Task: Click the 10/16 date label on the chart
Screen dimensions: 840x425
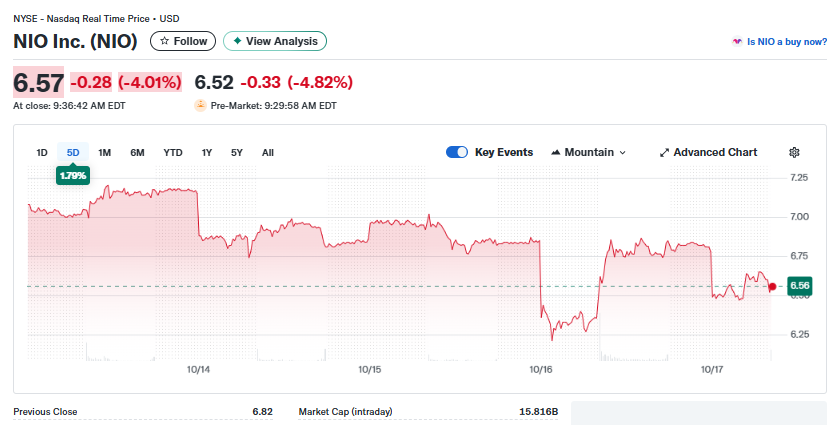Action: (x=540, y=370)
